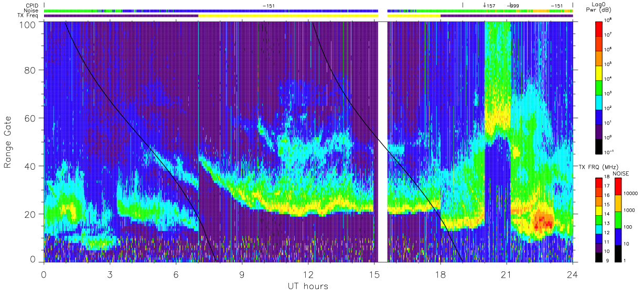Screen dimensions: 644x297
Task: Click the '-999' CPID value
Action: pyautogui.click(x=513, y=6)
